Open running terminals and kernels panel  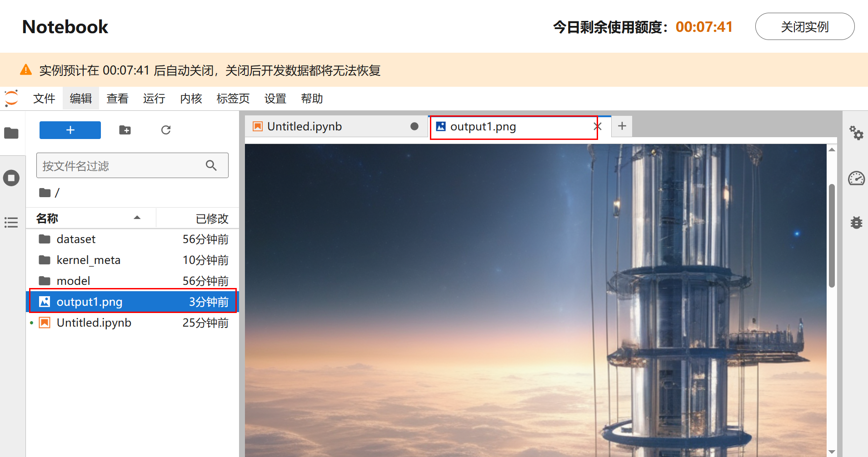point(11,178)
